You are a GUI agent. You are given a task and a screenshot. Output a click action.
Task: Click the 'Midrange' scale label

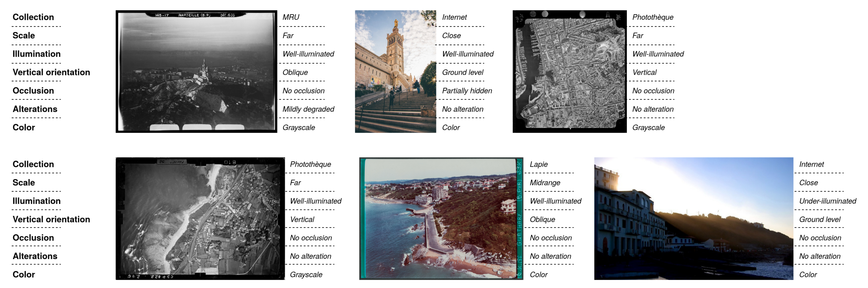click(x=545, y=183)
